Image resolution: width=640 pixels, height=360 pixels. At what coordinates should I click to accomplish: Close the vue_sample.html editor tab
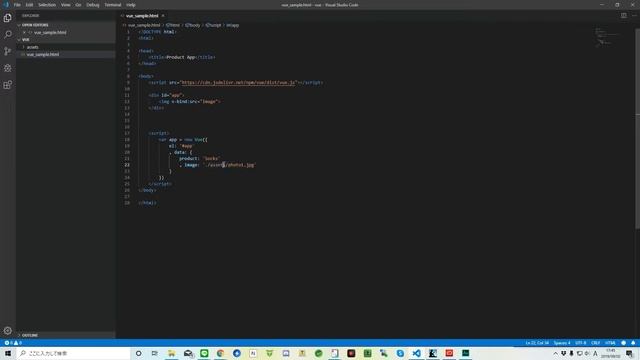[x=163, y=16]
